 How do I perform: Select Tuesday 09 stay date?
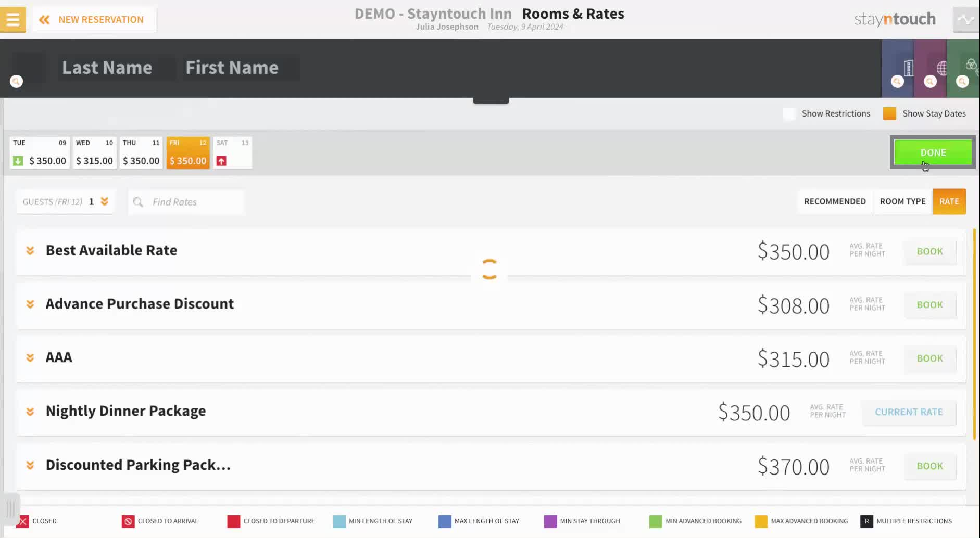pyautogui.click(x=40, y=152)
